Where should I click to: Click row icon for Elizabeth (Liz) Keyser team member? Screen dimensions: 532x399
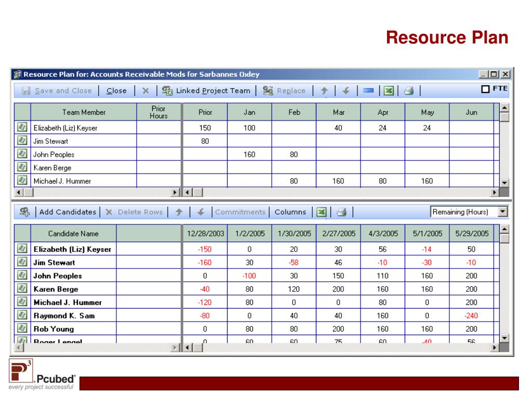point(22,127)
